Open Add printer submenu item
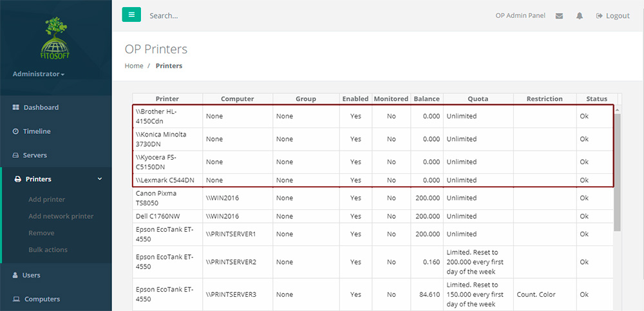The width and height of the screenshot is (644, 311). [x=46, y=200]
